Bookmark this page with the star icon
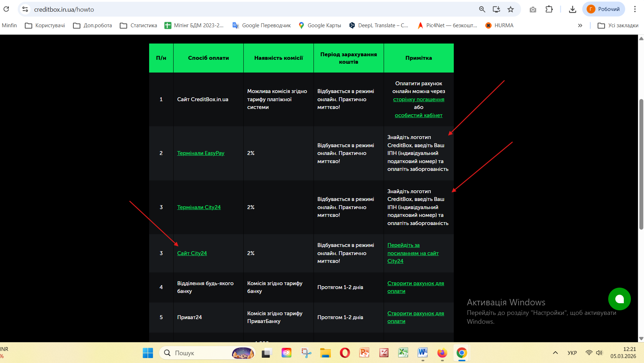 510,9
